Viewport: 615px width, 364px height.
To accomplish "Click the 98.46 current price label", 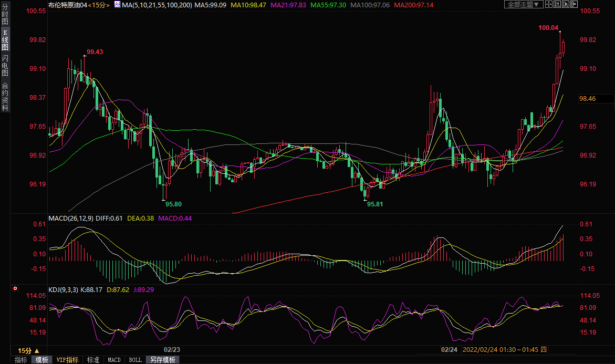I will coord(587,98).
